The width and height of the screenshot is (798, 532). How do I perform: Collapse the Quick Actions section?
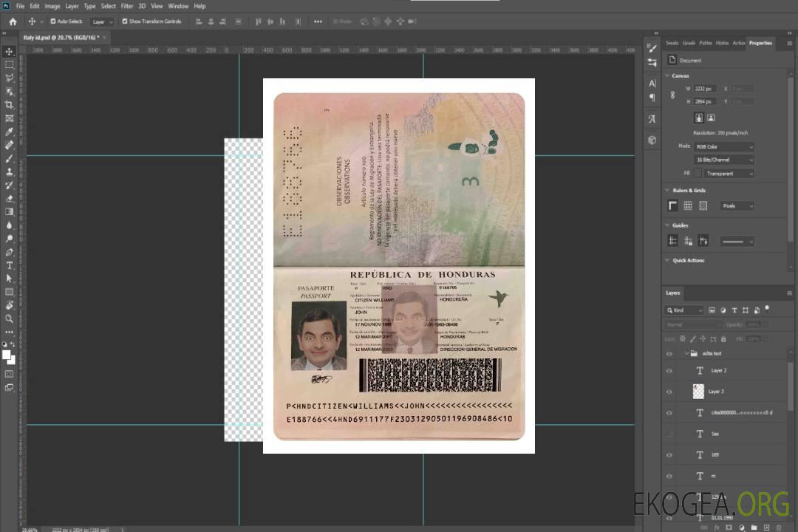tap(667, 260)
